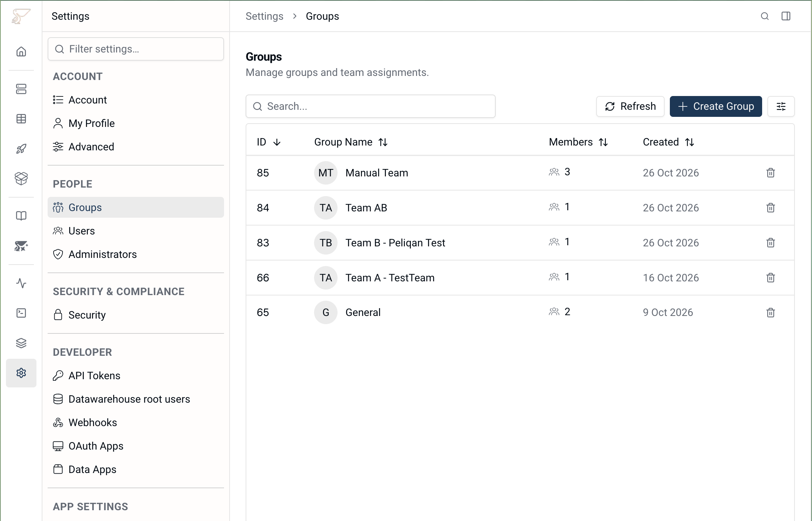Open Advanced settings item
This screenshot has height=521, width=812.
[136, 147]
